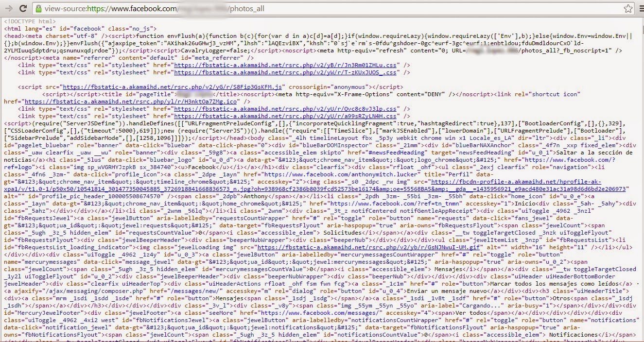Open the T-zKUxJUOS_.css stylesheet link

[x=286, y=72]
